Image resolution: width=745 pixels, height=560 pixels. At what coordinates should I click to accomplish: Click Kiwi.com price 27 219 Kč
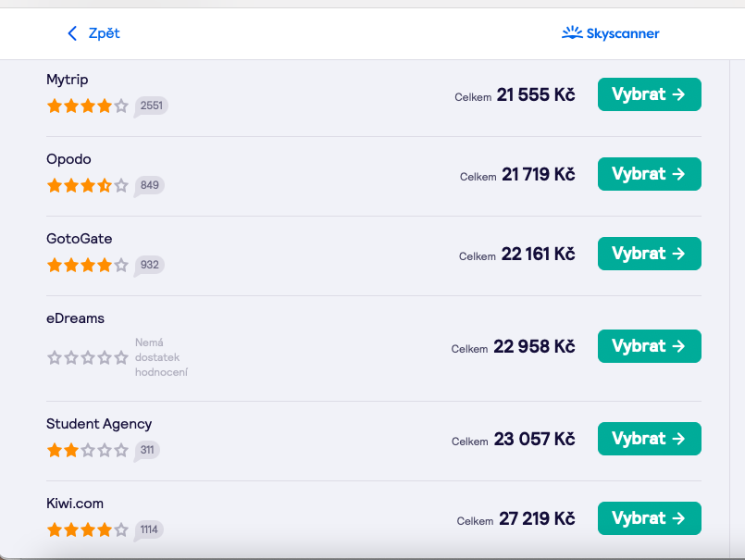537,518
